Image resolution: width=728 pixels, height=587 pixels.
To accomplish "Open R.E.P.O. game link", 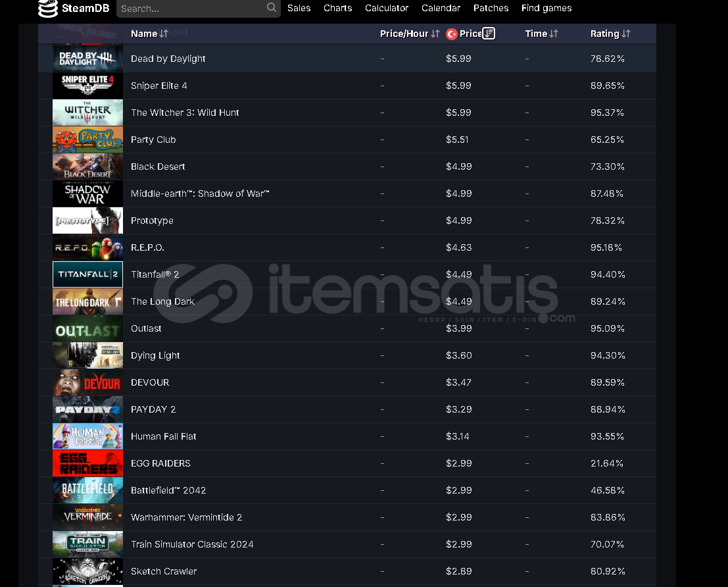I will pos(147,247).
